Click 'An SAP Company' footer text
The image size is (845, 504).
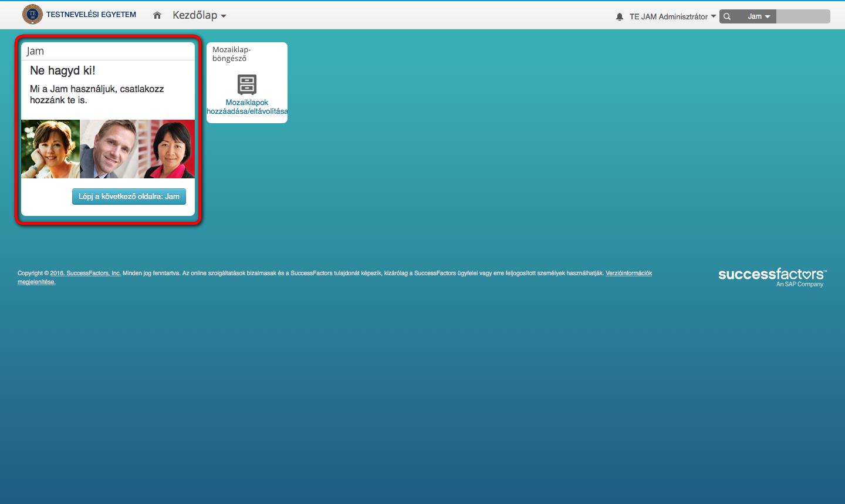pos(800,285)
